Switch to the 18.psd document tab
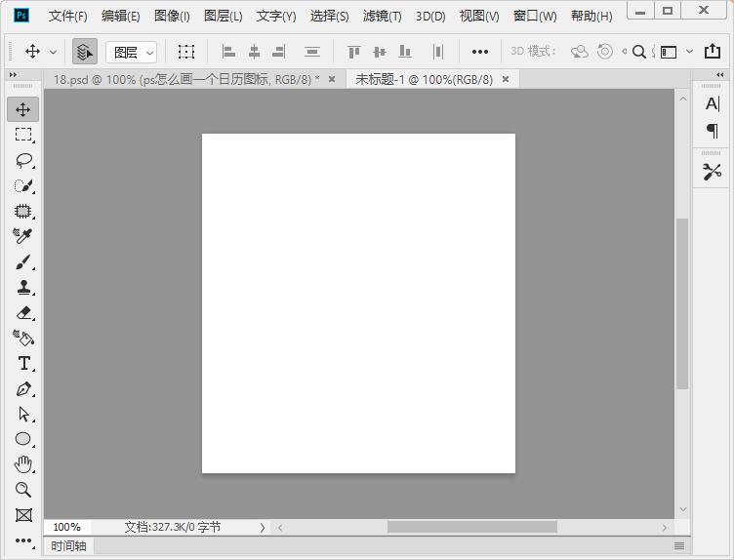Image resolution: width=734 pixels, height=560 pixels. pos(185,79)
